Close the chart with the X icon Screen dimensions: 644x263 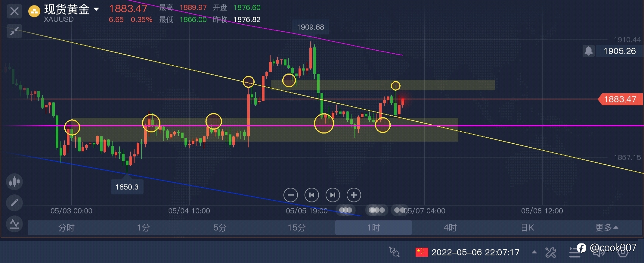[14, 11]
